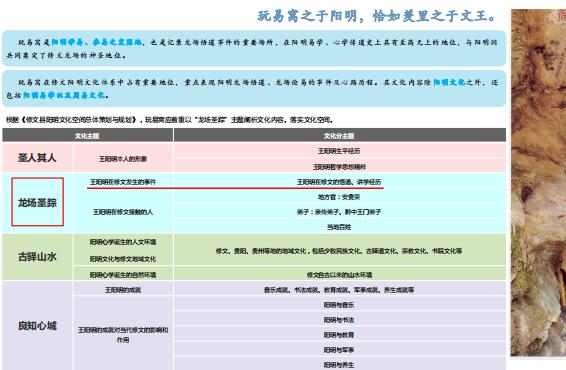The width and height of the screenshot is (566, 370).
Task: Click the 阳明与音乐 row
Action: click(x=339, y=305)
